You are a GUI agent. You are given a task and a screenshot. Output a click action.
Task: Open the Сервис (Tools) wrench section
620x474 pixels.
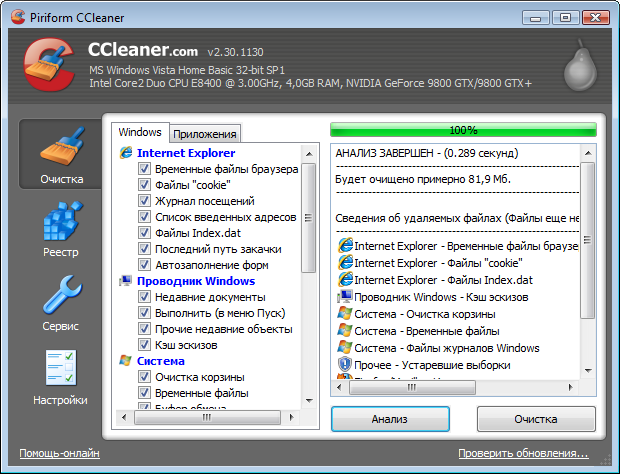pyautogui.click(x=61, y=304)
